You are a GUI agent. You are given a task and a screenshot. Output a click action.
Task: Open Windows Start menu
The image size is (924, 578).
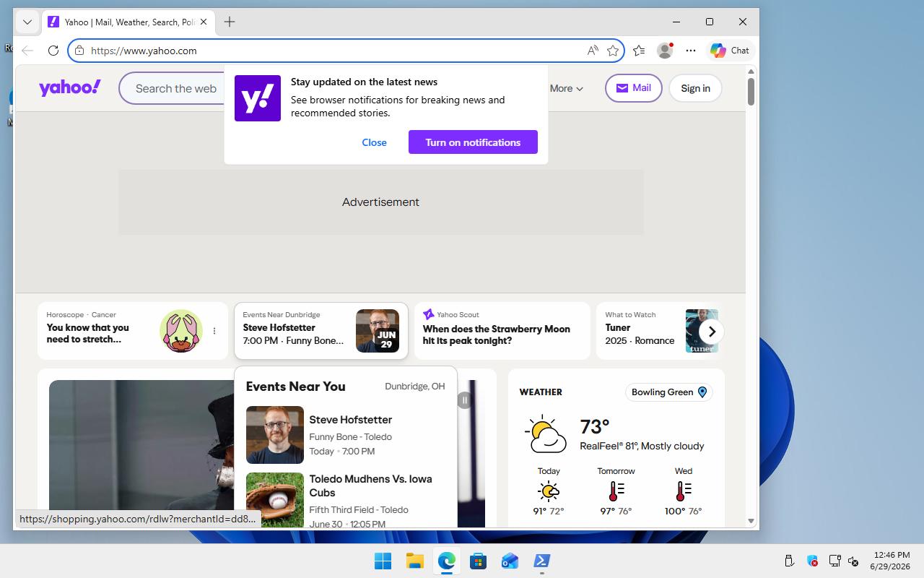(383, 561)
